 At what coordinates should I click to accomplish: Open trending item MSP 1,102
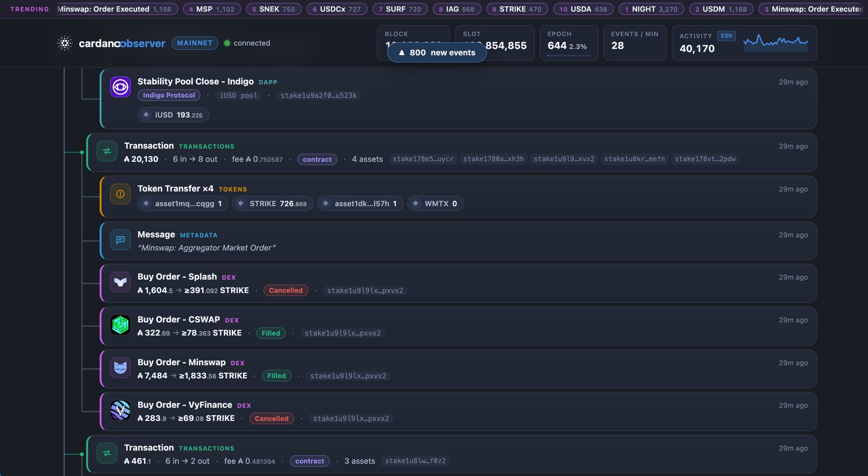pos(212,9)
